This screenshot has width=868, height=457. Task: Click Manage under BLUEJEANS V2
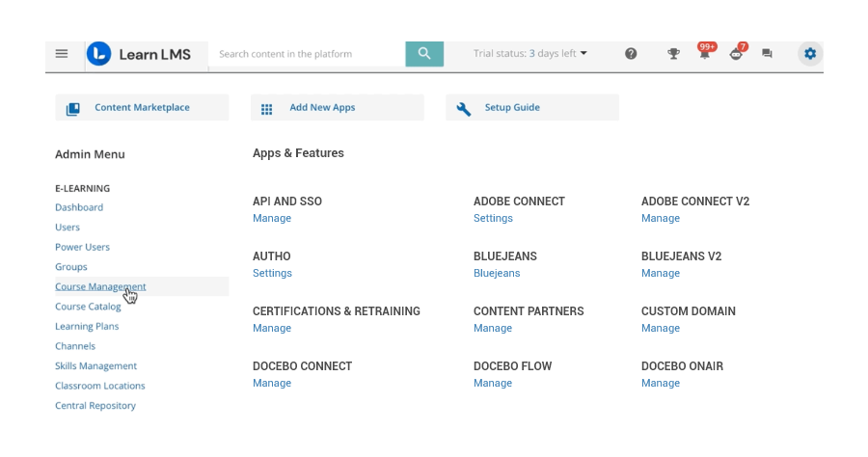pyautogui.click(x=661, y=273)
